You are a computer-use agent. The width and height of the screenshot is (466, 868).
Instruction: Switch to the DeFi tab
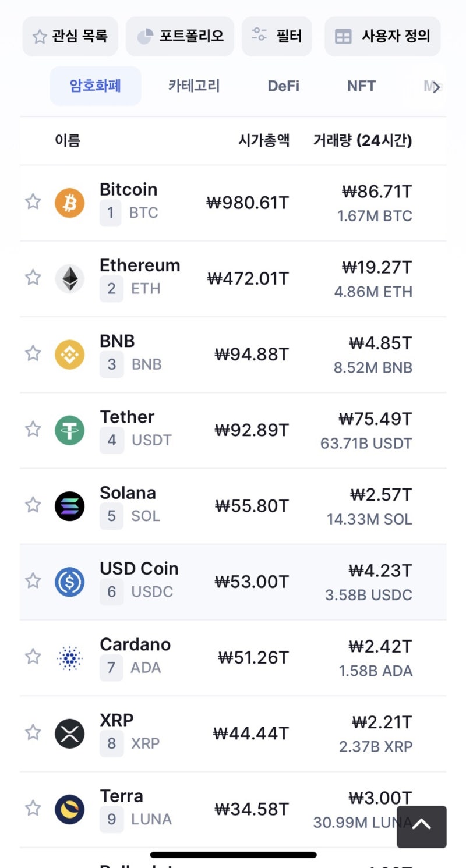(283, 86)
